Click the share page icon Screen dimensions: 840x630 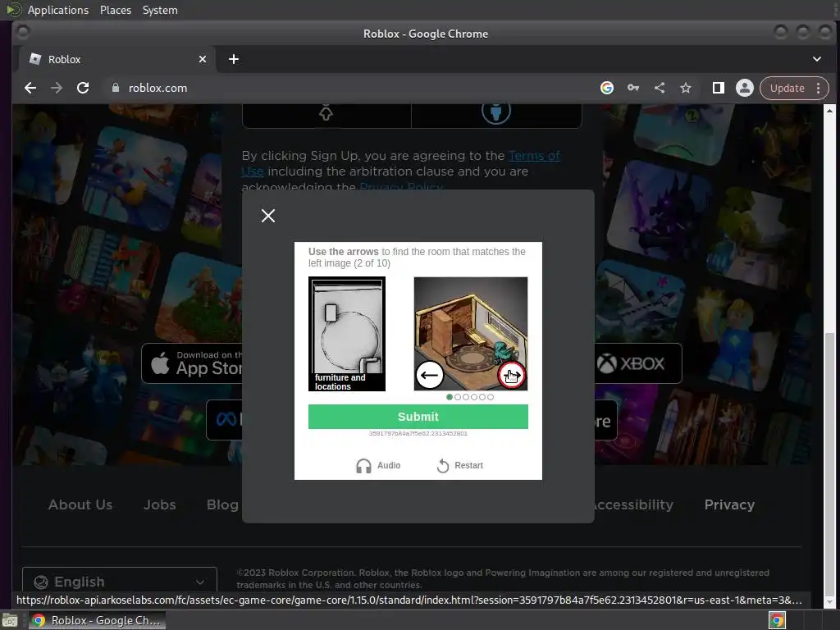point(660,88)
